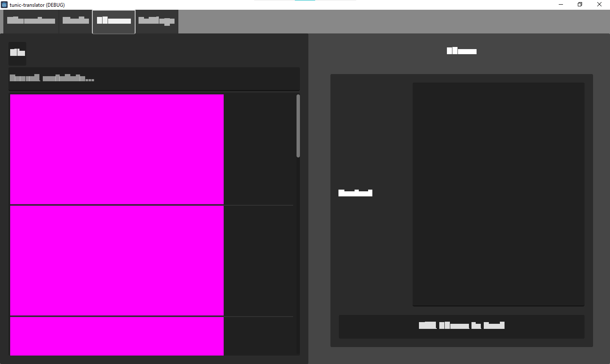The width and height of the screenshot is (610, 364).
Task: Focus the large dark text area in right panel
Action: pos(499,194)
